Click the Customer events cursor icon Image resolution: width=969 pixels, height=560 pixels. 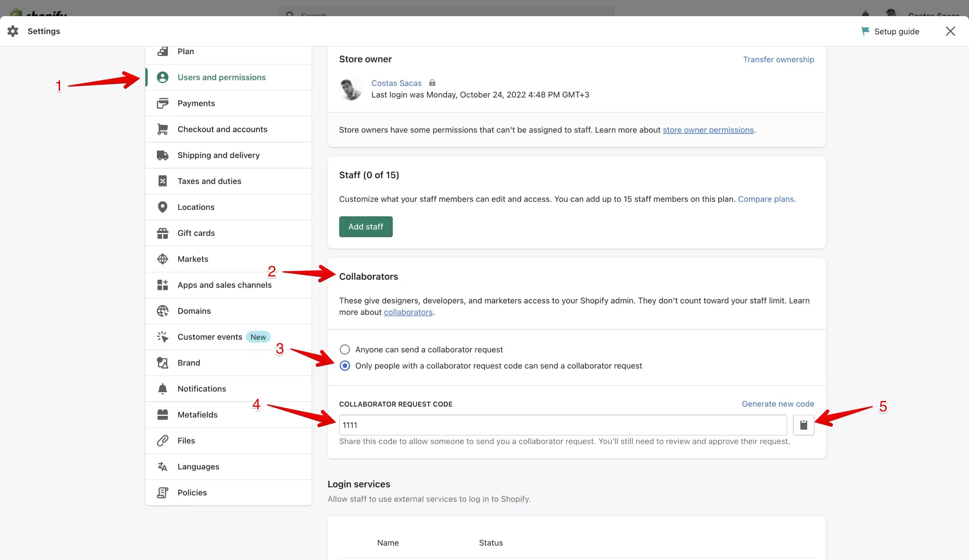pos(163,337)
